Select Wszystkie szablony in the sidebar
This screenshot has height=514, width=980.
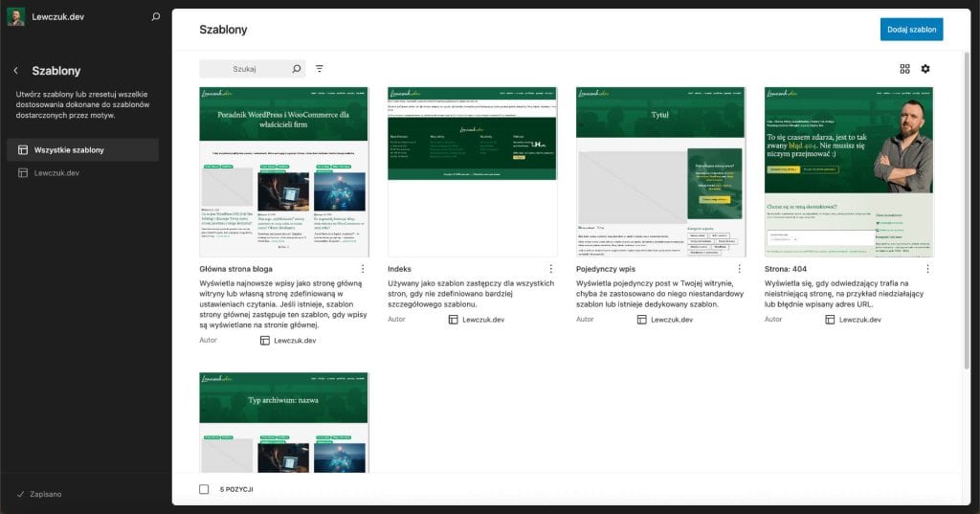coord(82,150)
